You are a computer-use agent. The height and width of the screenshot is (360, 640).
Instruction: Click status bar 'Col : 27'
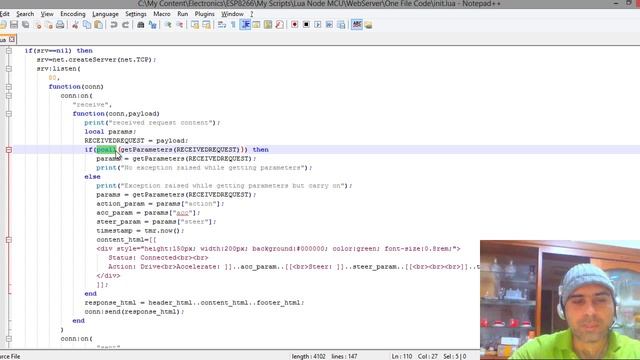[x=427, y=356]
